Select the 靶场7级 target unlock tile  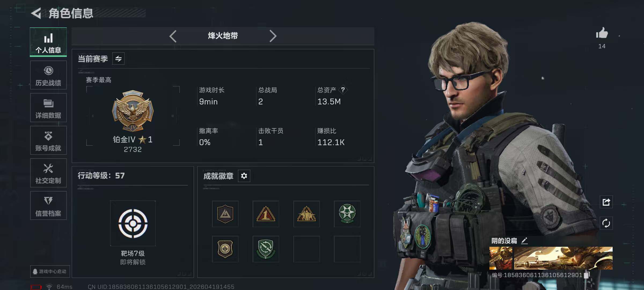pos(133,223)
